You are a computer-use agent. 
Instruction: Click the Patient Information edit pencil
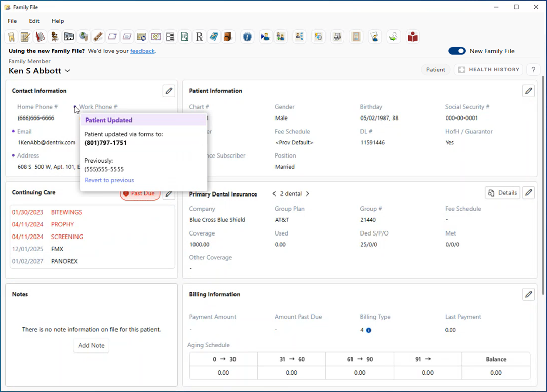(528, 91)
